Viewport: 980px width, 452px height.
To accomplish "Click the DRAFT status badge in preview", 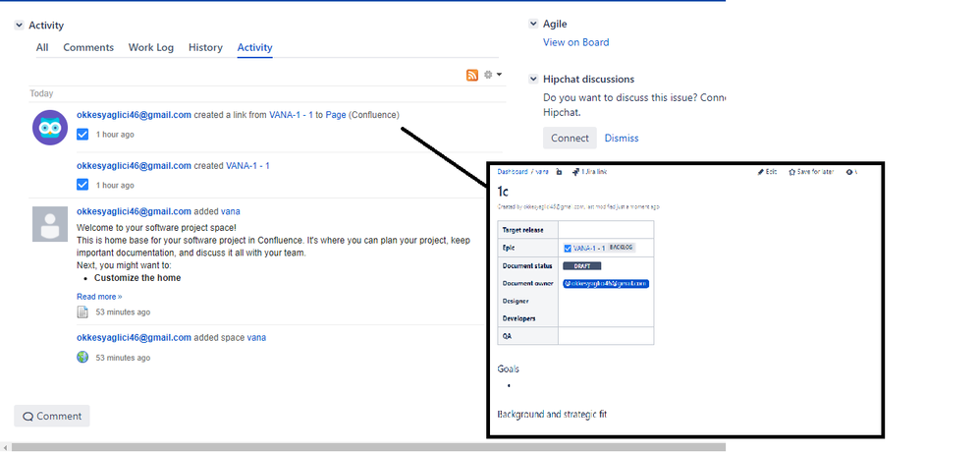I will [582, 265].
